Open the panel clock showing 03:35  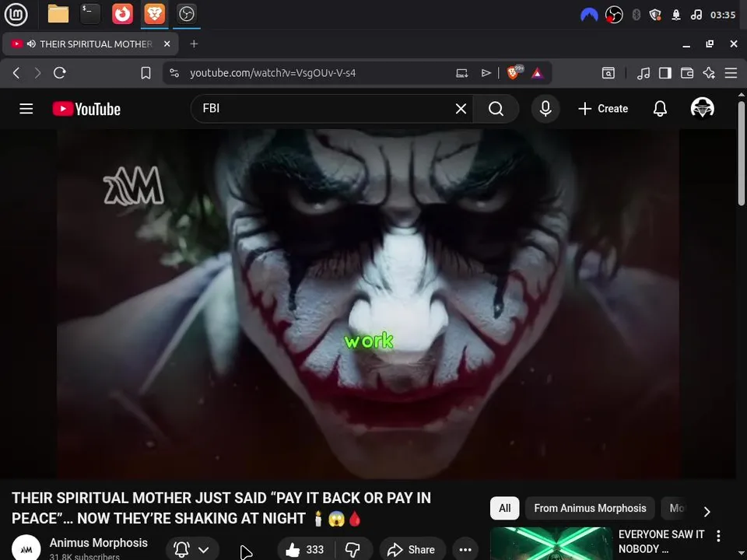click(723, 15)
